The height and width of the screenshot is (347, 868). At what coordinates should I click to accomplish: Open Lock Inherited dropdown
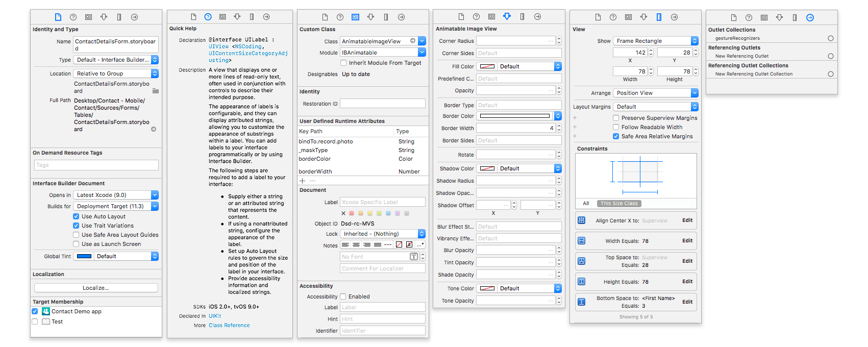tap(383, 234)
